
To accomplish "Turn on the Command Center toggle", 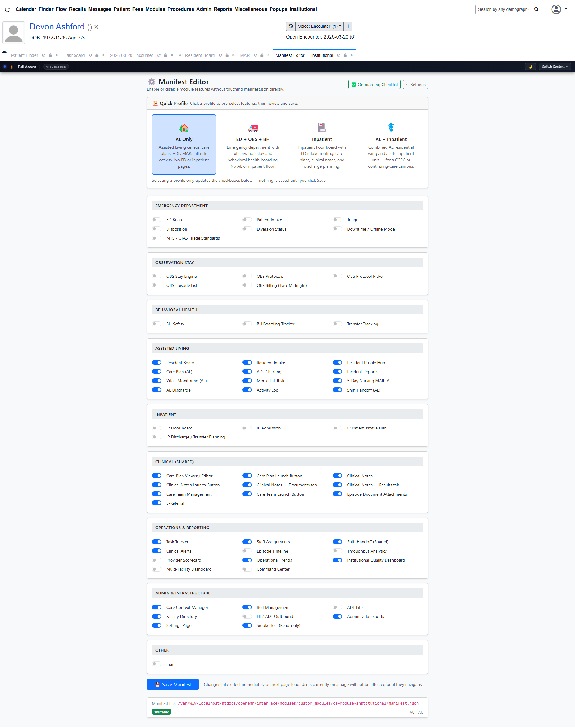I will [x=247, y=569].
